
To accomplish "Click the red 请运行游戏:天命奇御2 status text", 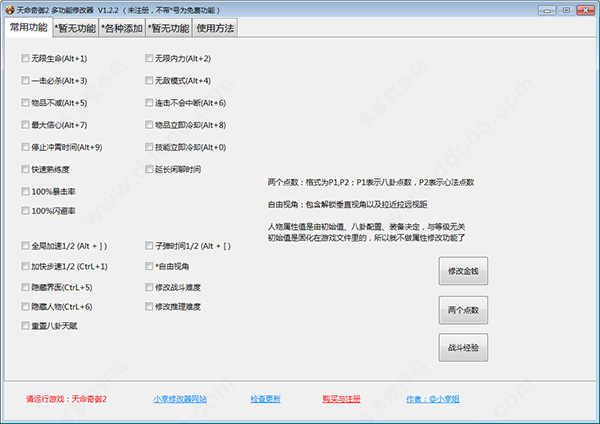I will tap(66, 399).
